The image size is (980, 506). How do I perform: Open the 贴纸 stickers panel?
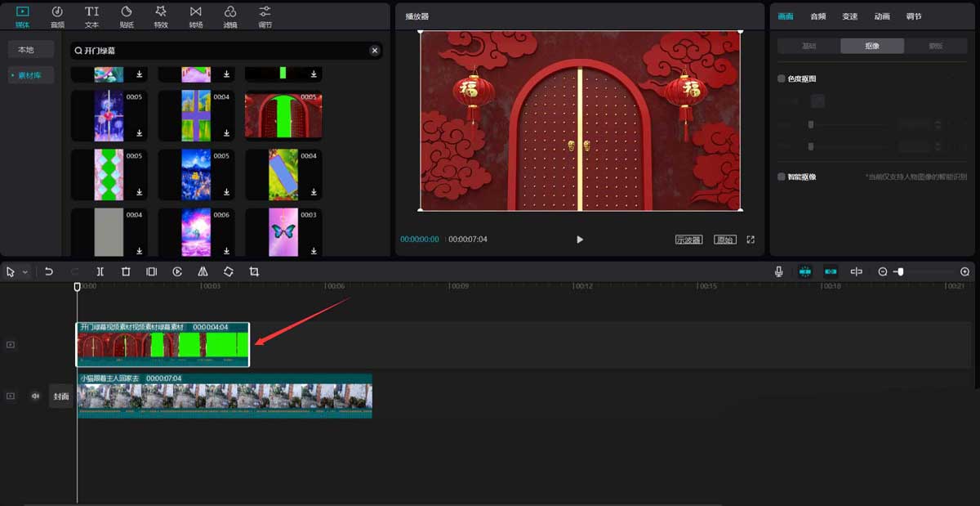pos(127,16)
